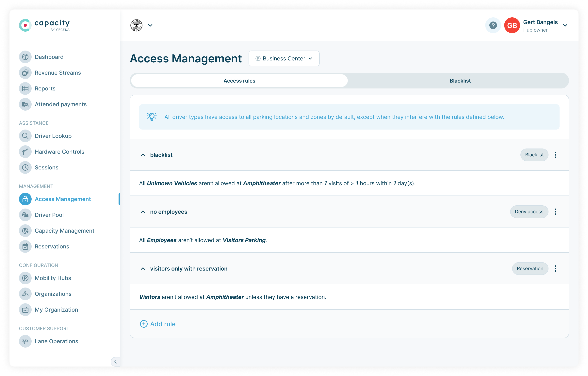Go to Hardware Controls barrier icon

pyautogui.click(x=25, y=152)
